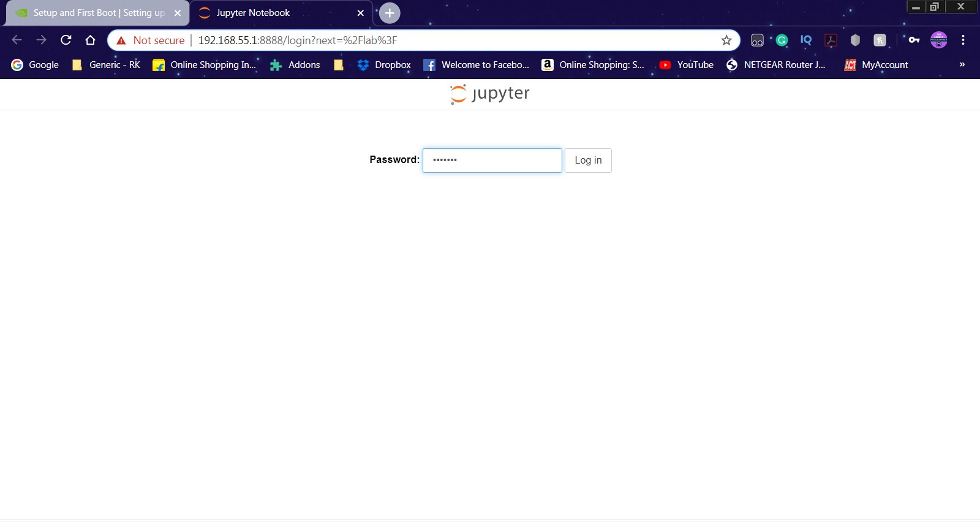Viewport: 980px width, 522px height.
Task: Click the Log in button
Action: (588, 161)
